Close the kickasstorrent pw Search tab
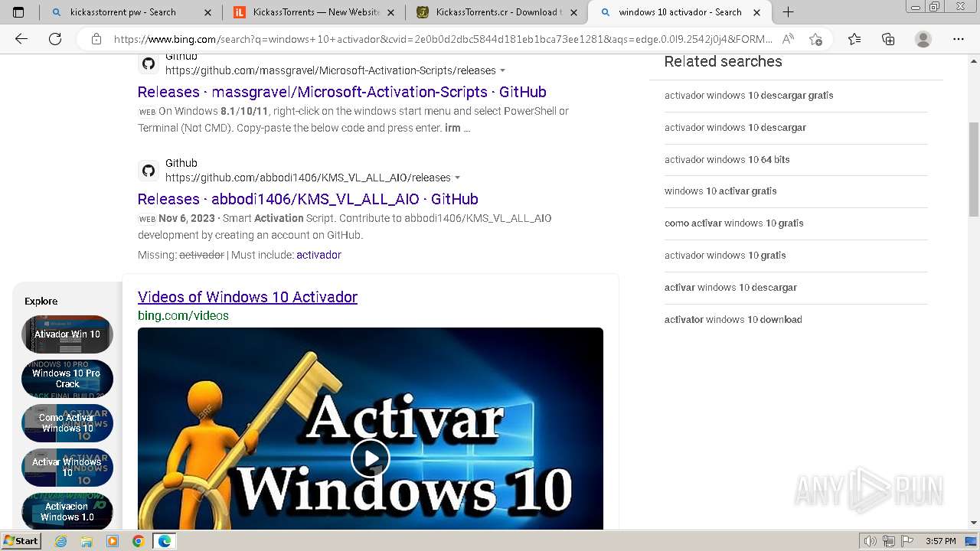Screen dimensions: 980x551 208,12
